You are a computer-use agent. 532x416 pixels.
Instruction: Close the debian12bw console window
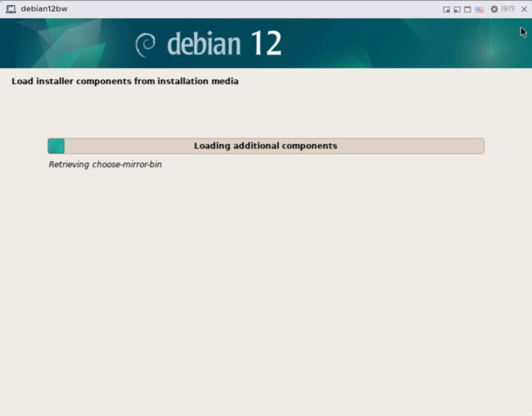(x=524, y=9)
